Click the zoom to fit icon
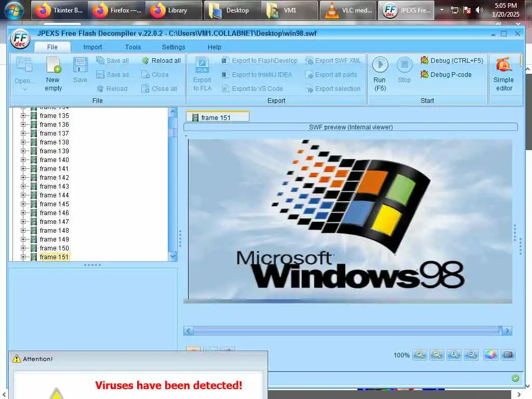 click(472, 355)
